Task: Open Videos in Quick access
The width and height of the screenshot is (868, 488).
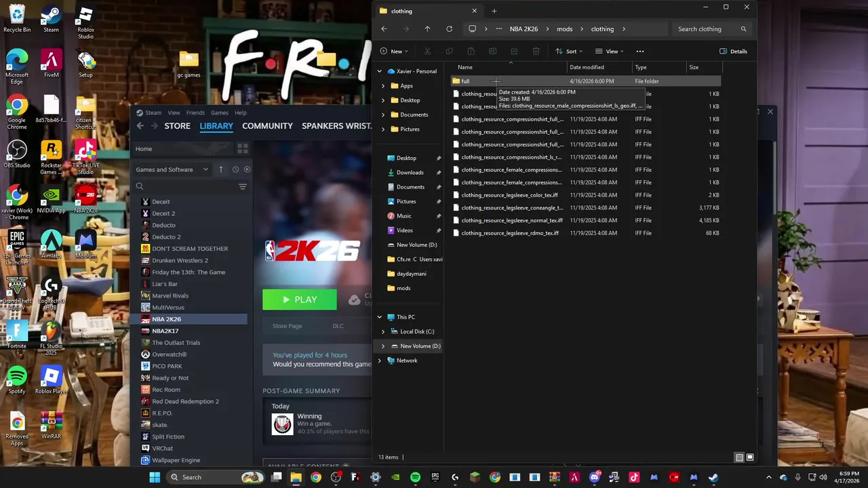Action: click(404, 230)
